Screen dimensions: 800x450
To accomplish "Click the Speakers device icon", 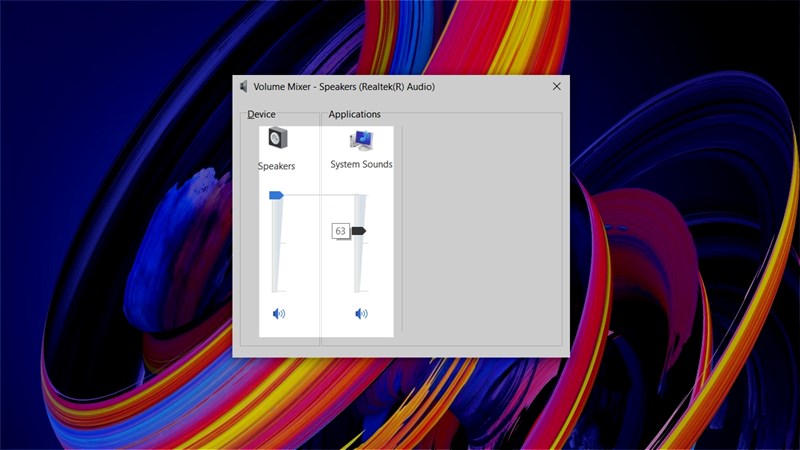I will [x=277, y=140].
